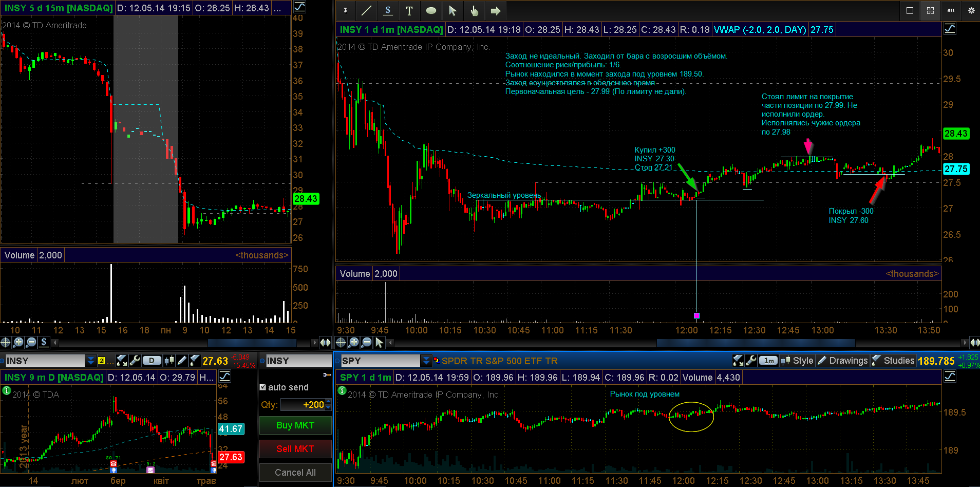Open the Style menu on SPY chart
The width and height of the screenshot is (980, 487).
pos(797,361)
